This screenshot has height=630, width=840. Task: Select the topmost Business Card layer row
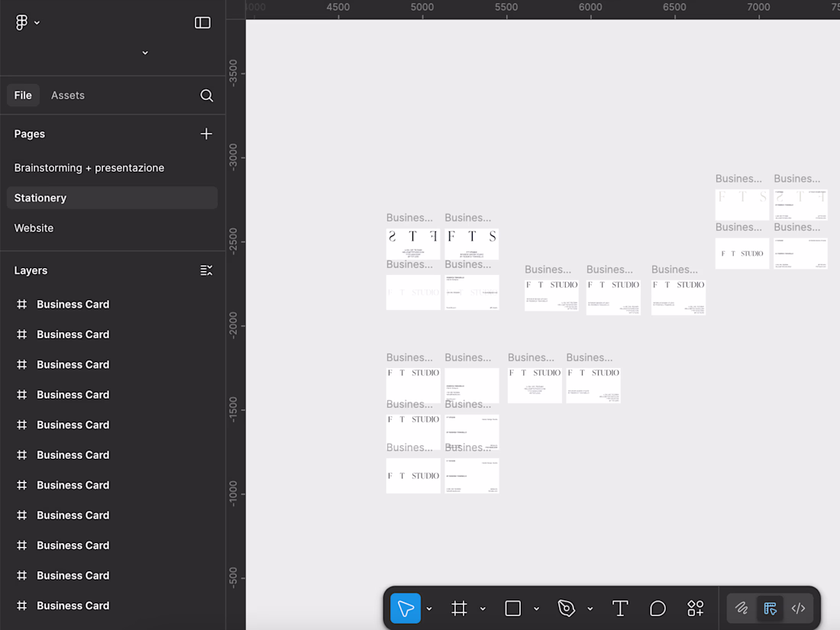[x=112, y=304]
